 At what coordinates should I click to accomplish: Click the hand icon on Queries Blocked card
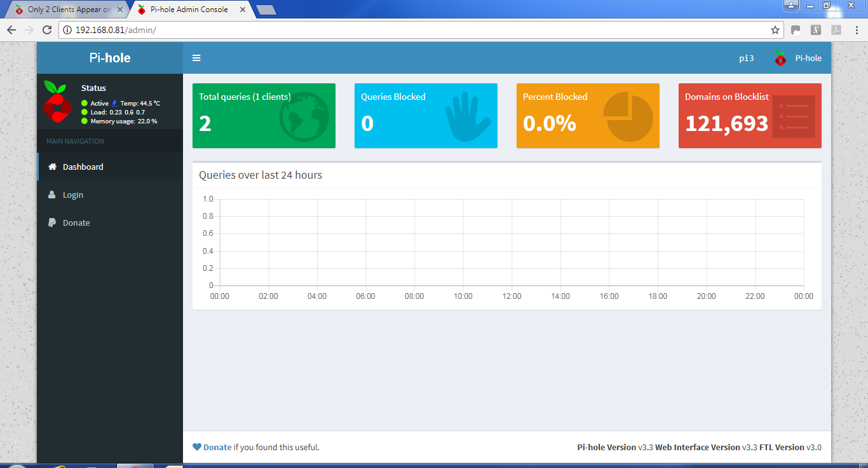point(468,116)
